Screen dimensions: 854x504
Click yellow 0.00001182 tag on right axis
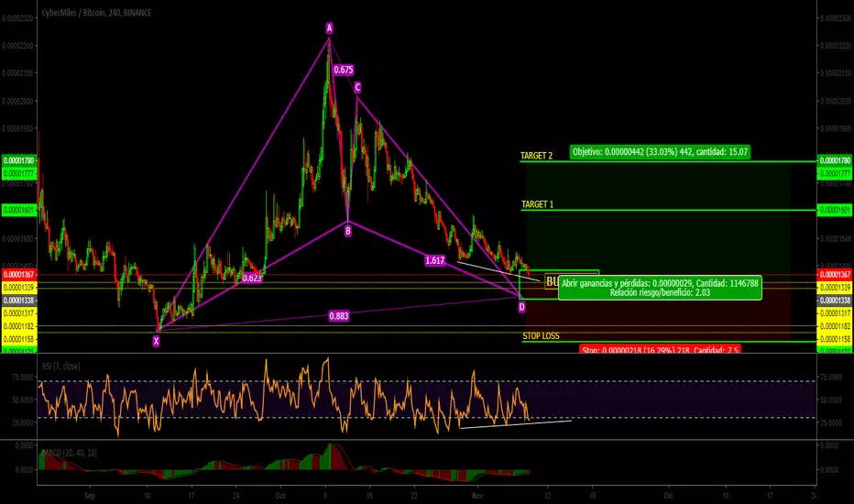pos(835,326)
